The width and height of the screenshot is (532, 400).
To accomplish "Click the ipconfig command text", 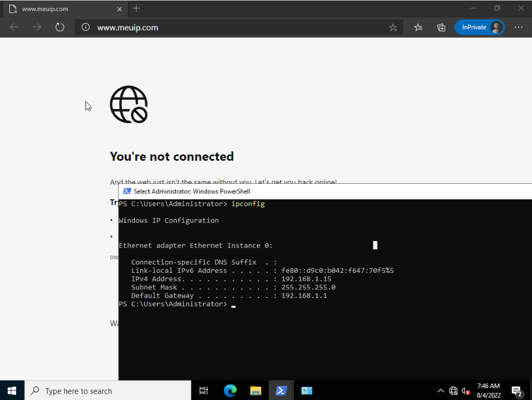I will point(248,204).
